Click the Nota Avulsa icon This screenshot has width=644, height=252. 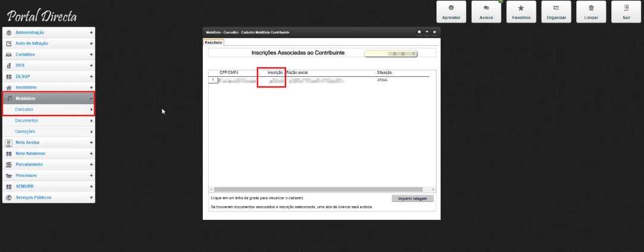9,142
